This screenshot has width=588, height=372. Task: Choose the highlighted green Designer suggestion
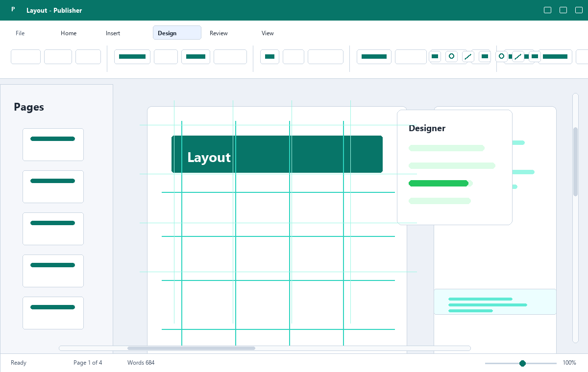pos(439,183)
